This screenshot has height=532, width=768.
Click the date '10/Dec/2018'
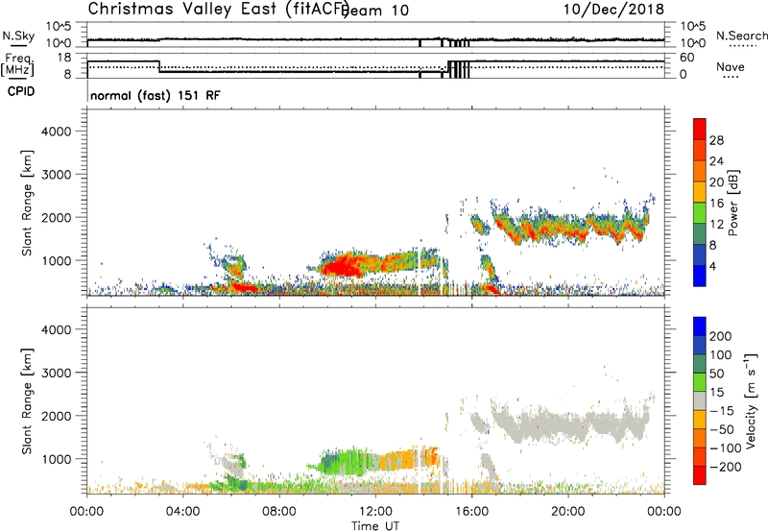click(x=613, y=10)
